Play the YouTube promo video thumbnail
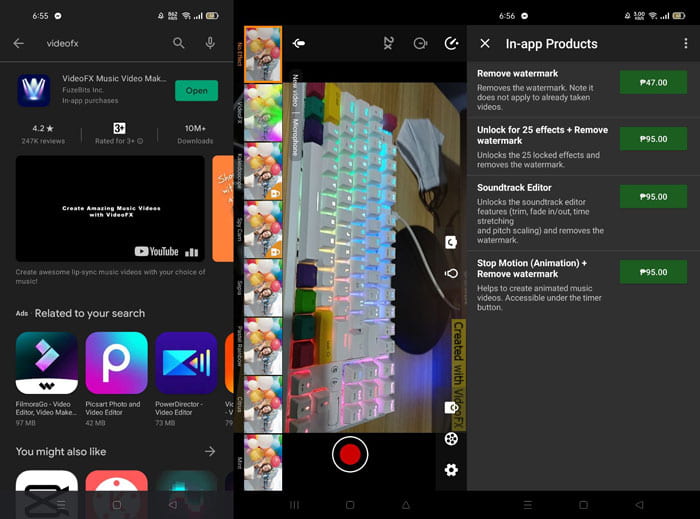The width and height of the screenshot is (700, 519). click(110, 208)
